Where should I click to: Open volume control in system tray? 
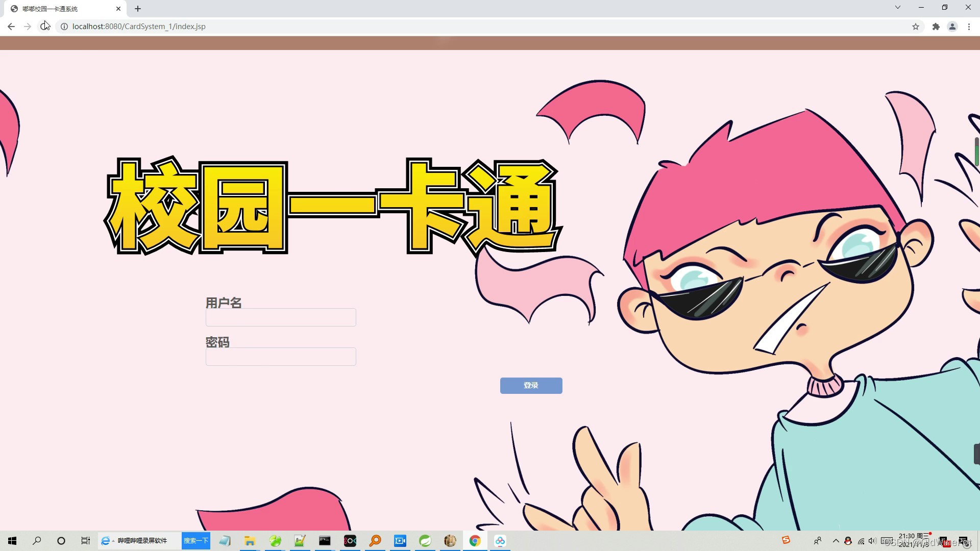coord(872,541)
